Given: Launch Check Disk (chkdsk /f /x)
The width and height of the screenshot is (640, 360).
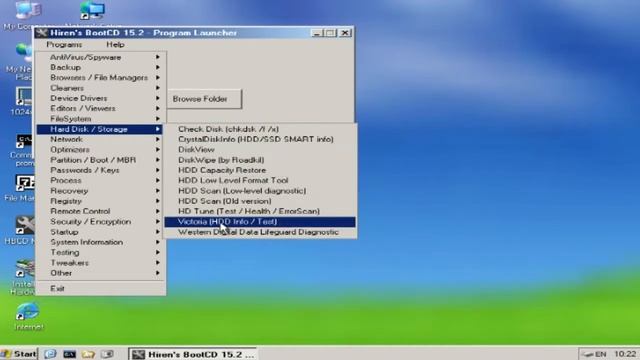Looking at the screenshot, I should click(260, 129).
